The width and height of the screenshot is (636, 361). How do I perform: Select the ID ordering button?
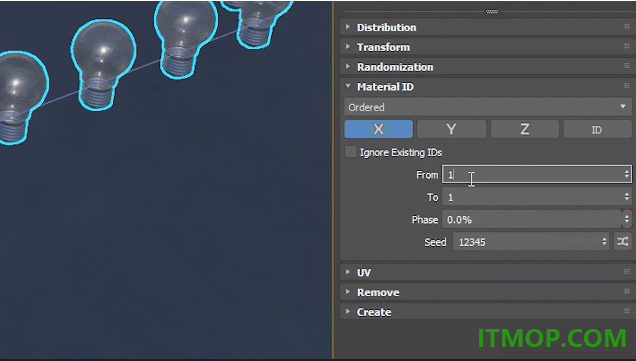point(597,129)
